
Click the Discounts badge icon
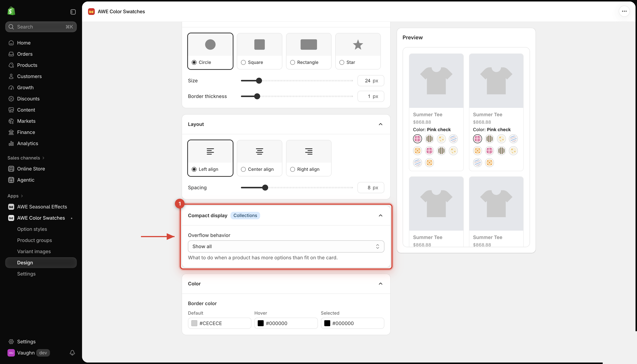[x=11, y=99]
